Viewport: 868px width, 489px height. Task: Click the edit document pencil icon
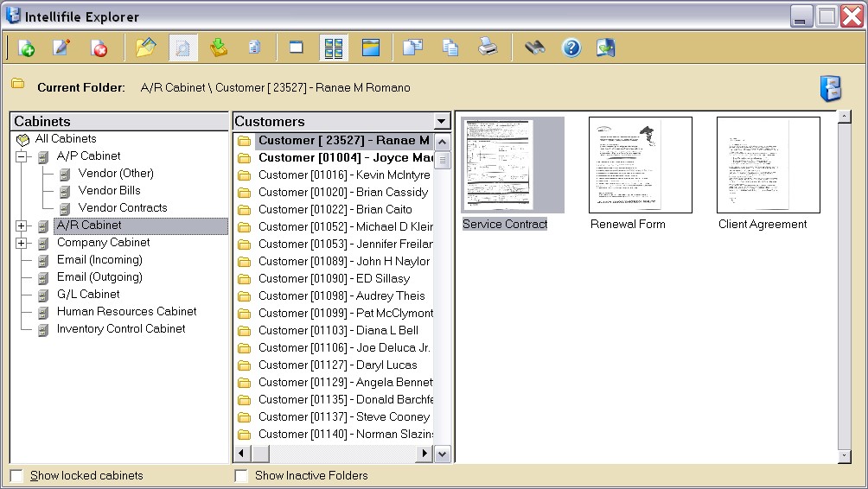click(61, 48)
